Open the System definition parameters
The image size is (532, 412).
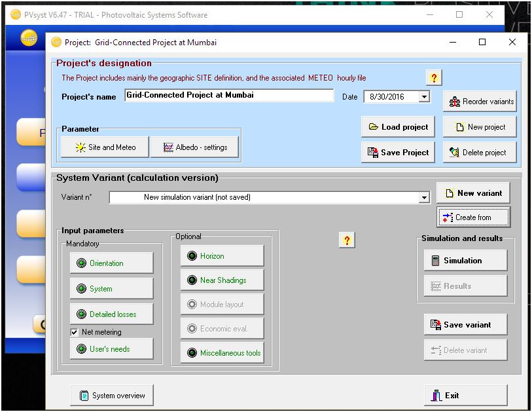(112, 289)
